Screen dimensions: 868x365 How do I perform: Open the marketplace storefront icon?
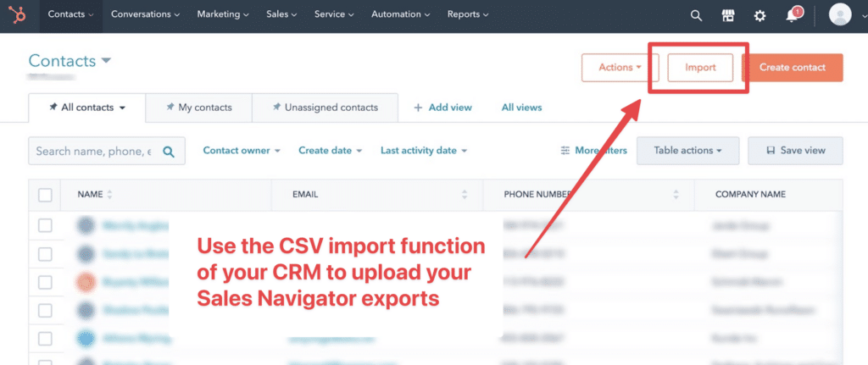(x=728, y=15)
